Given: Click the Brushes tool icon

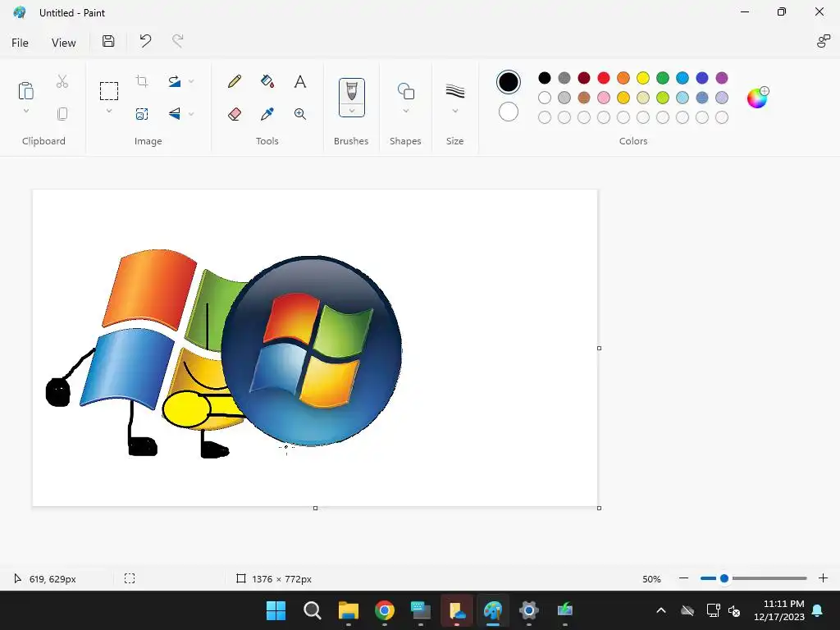Looking at the screenshot, I should point(351,91).
